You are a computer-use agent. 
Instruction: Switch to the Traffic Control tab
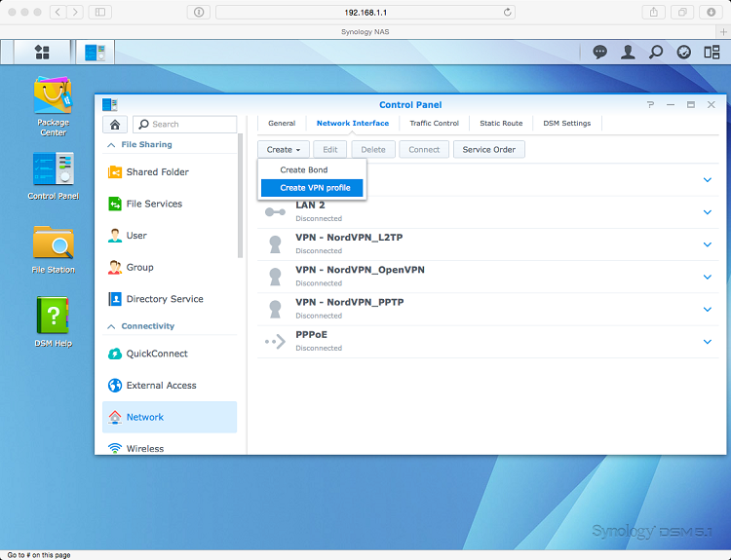tap(434, 124)
